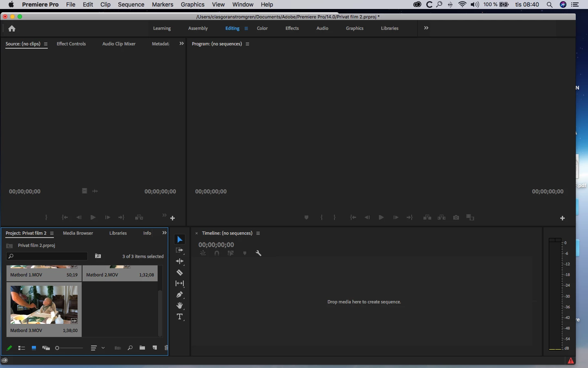Toggle Drag Video Only in Source monitor

click(85, 191)
